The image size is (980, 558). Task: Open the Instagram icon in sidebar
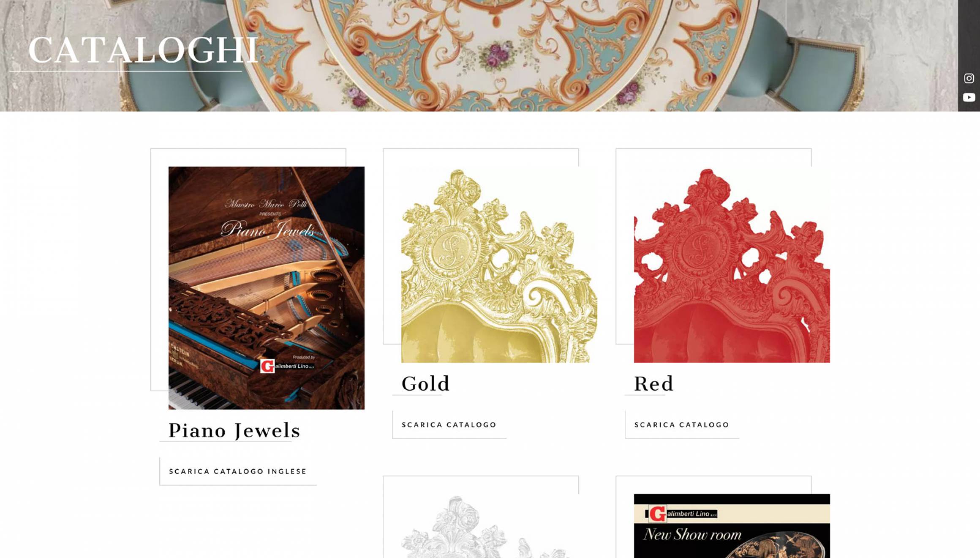tap(969, 78)
